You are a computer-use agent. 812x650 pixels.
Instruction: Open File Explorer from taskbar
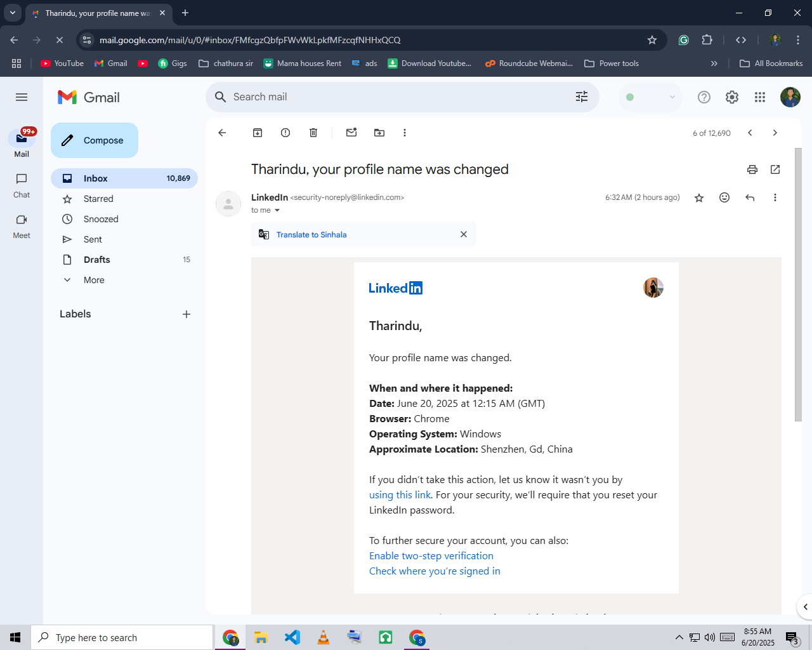261,637
